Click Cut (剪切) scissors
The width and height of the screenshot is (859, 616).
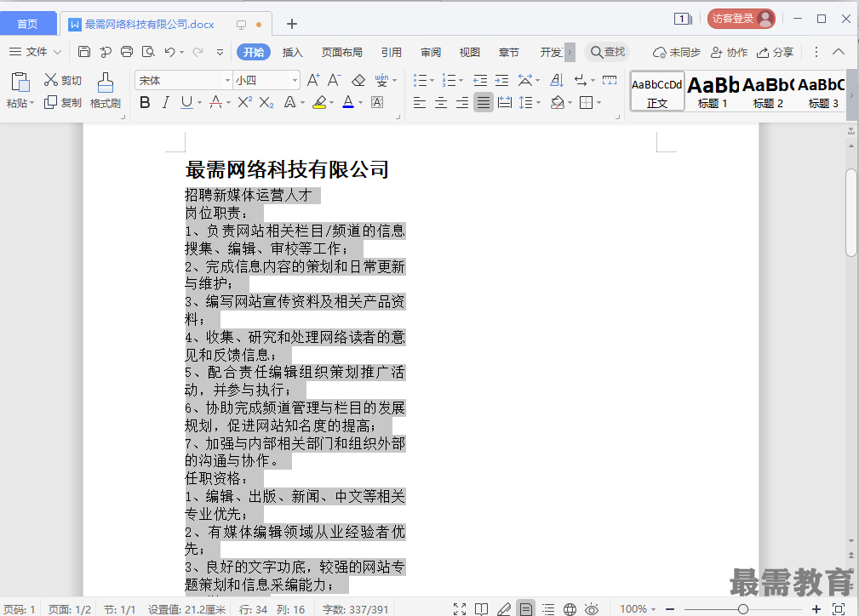pos(51,80)
